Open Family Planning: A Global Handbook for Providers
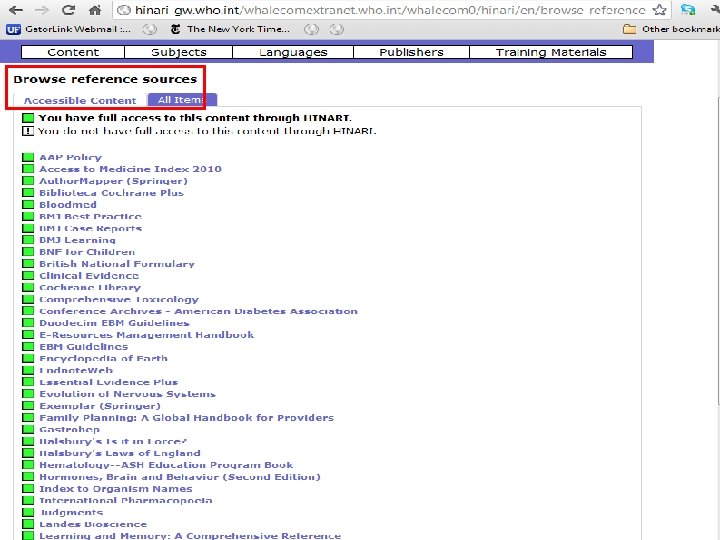 coord(186,418)
